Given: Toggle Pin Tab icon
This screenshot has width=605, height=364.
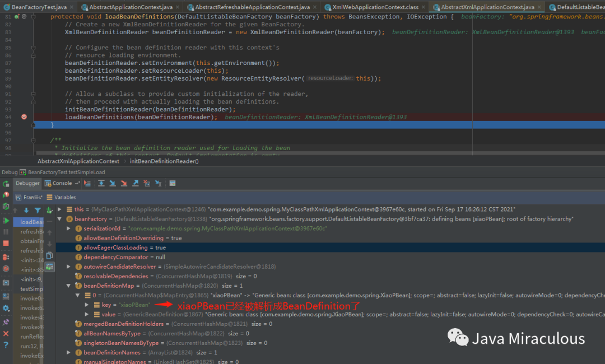Looking at the screenshot, I should [6, 322].
